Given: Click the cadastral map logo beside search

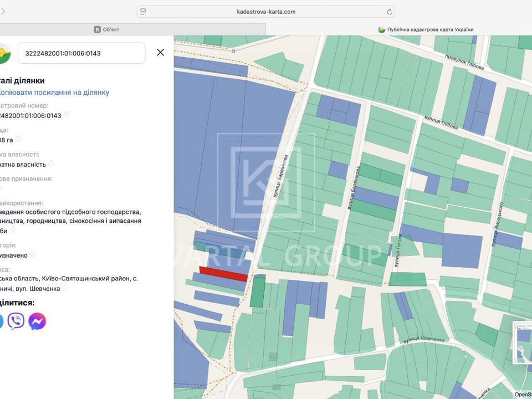Looking at the screenshot, I should tap(4, 53).
